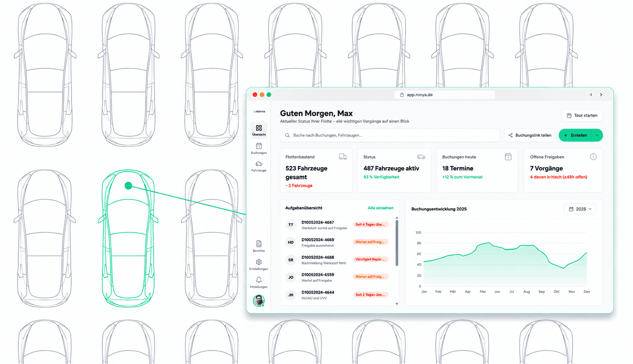Open the Übersicht dashboard icon
Viewport: 633px width, 364px height.
tap(259, 128)
